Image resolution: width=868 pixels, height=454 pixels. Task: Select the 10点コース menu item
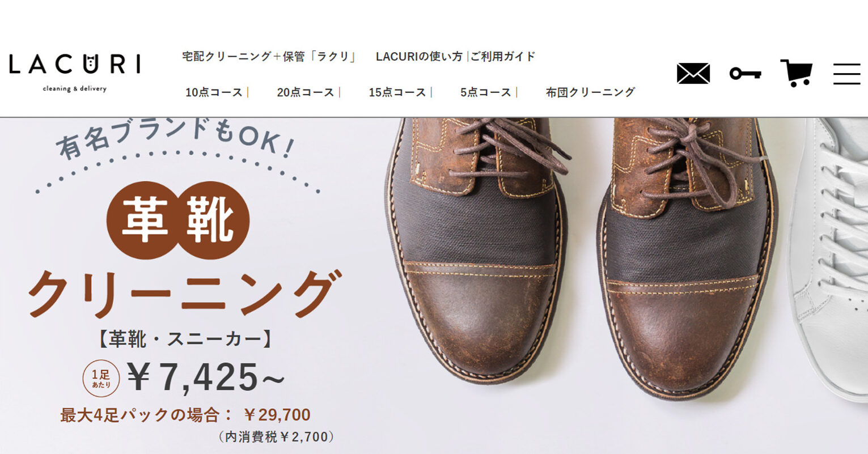(214, 92)
